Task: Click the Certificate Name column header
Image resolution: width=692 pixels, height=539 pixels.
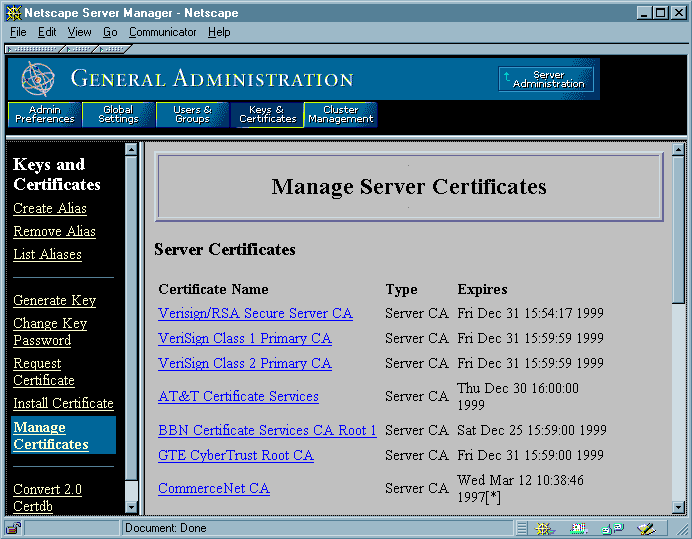Action: (x=213, y=289)
